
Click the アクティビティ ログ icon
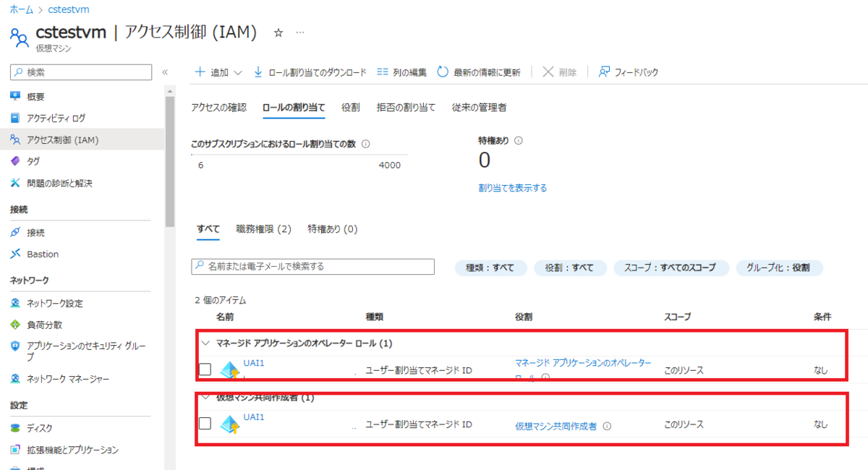15,118
